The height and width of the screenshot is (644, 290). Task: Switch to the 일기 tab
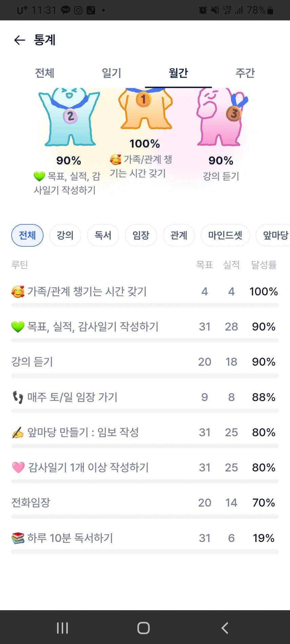[112, 73]
